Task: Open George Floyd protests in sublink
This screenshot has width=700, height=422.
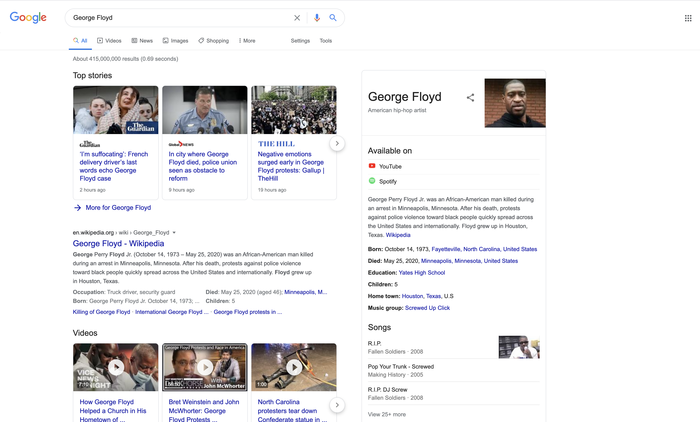Action: tap(248, 312)
